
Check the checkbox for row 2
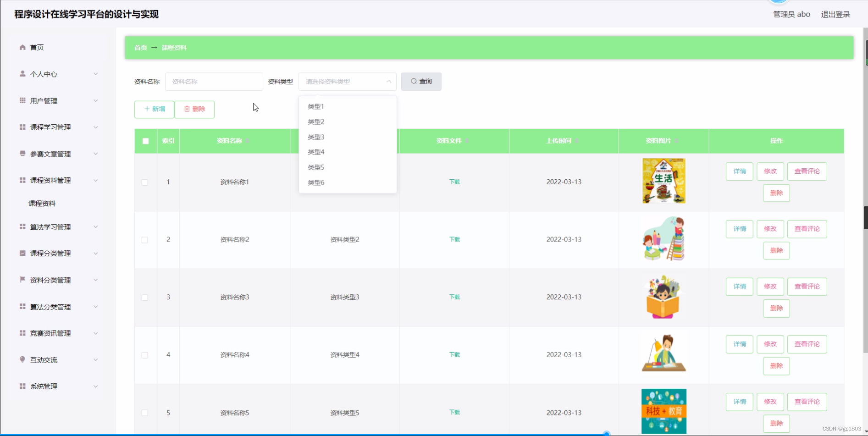[145, 240]
